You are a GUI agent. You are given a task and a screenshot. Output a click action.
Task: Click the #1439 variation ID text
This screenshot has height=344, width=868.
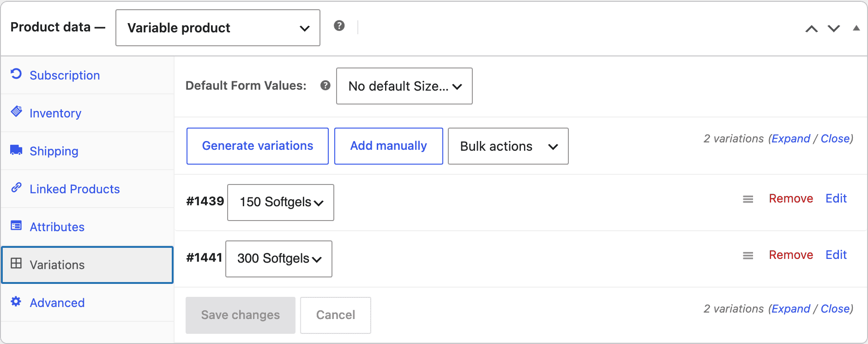205,201
